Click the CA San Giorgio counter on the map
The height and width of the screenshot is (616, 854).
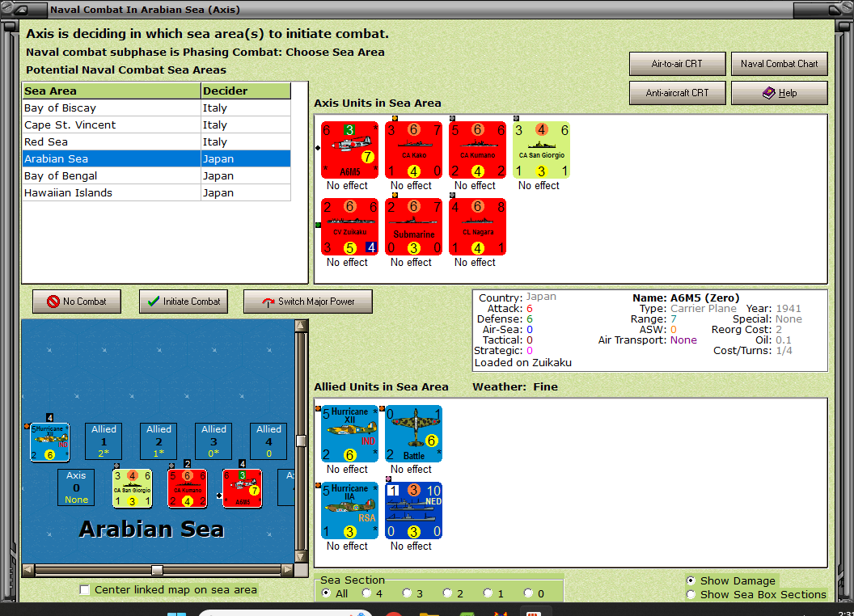[x=133, y=488]
